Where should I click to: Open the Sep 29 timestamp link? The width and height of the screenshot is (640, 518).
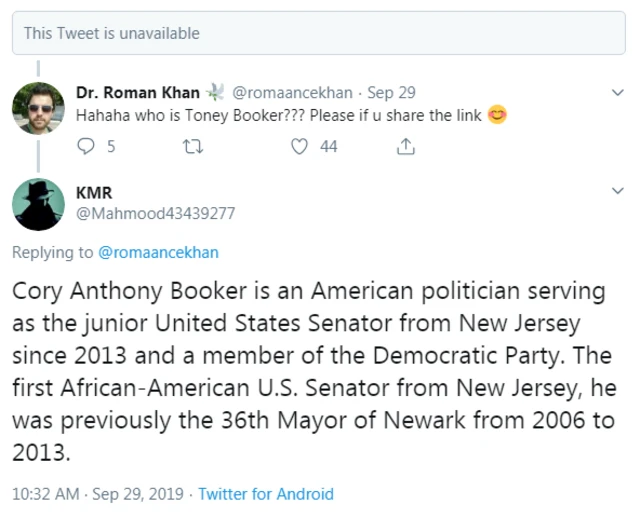[x=386, y=92]
